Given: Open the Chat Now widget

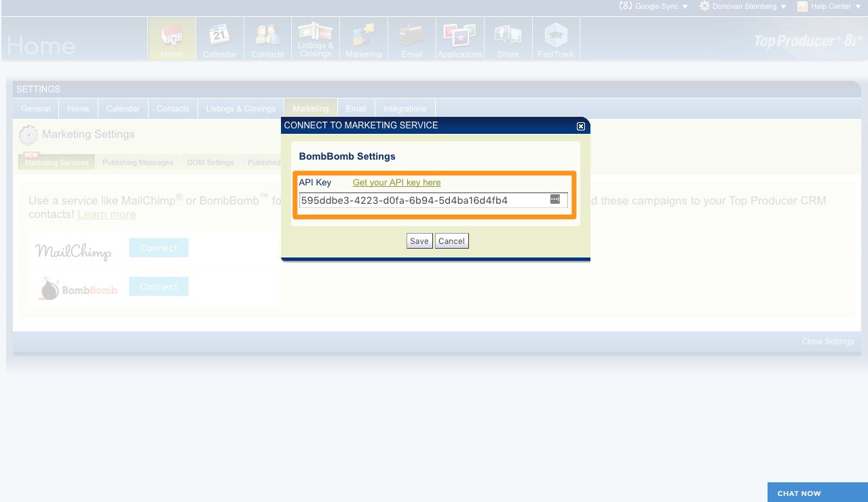Looking at the screenshot, I should 818,492.
